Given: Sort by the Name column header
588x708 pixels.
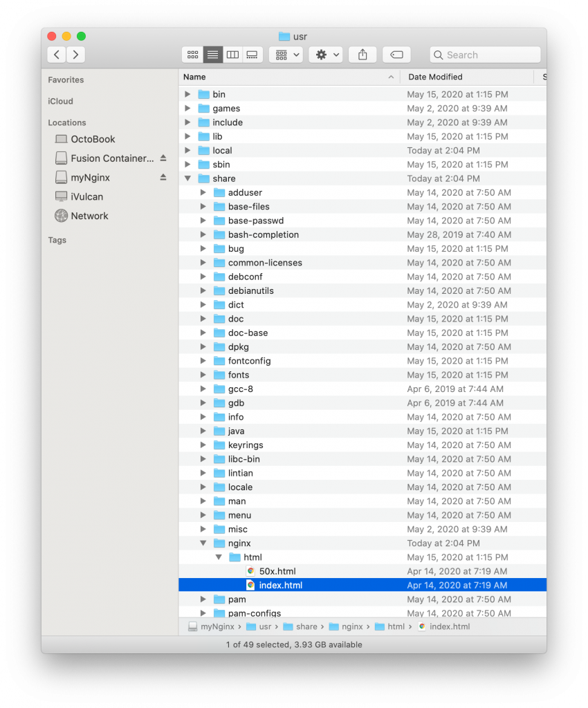Looking at the screenshot, I should pyautogui.click(x=289, y=77).
